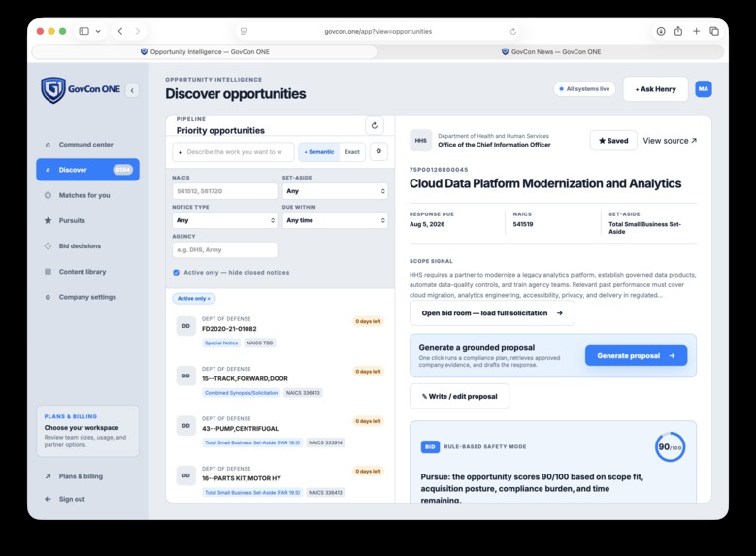Open the Choose your workspace billing card
The height and width of the screenshot is (556, 756).
87,431
